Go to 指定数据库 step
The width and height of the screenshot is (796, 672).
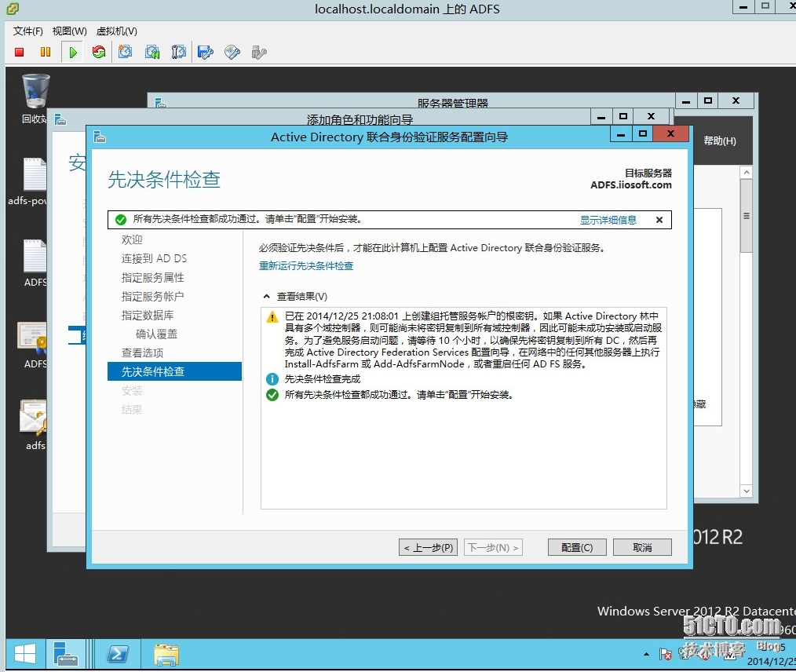148,315
